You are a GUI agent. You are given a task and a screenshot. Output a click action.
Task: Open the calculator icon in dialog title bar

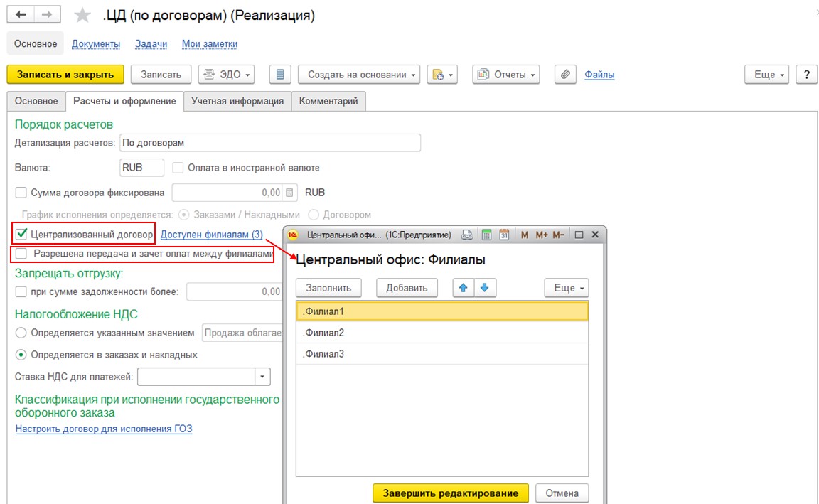coord(487,235)
